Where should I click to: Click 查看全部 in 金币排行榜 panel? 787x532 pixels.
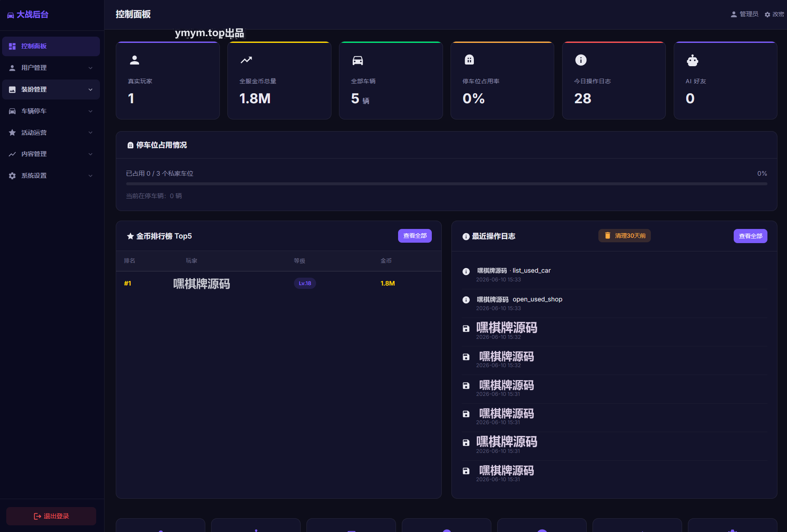tap(415, 236)
